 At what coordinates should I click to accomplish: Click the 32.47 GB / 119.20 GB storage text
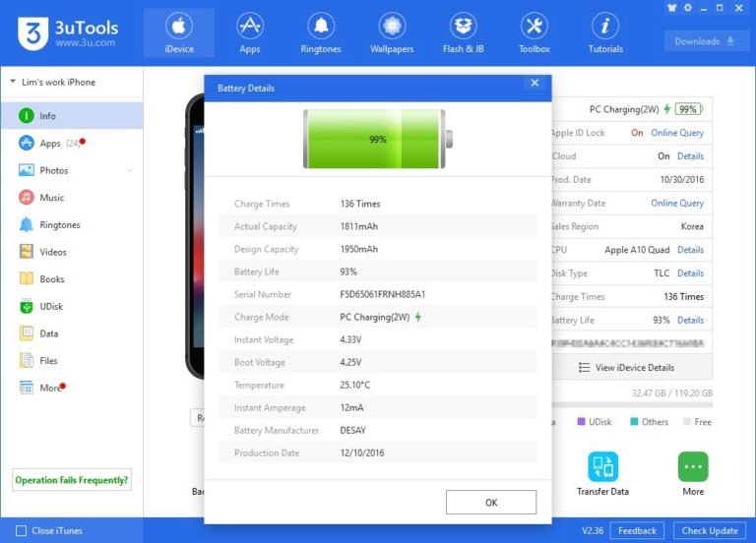tap(672, 393)
